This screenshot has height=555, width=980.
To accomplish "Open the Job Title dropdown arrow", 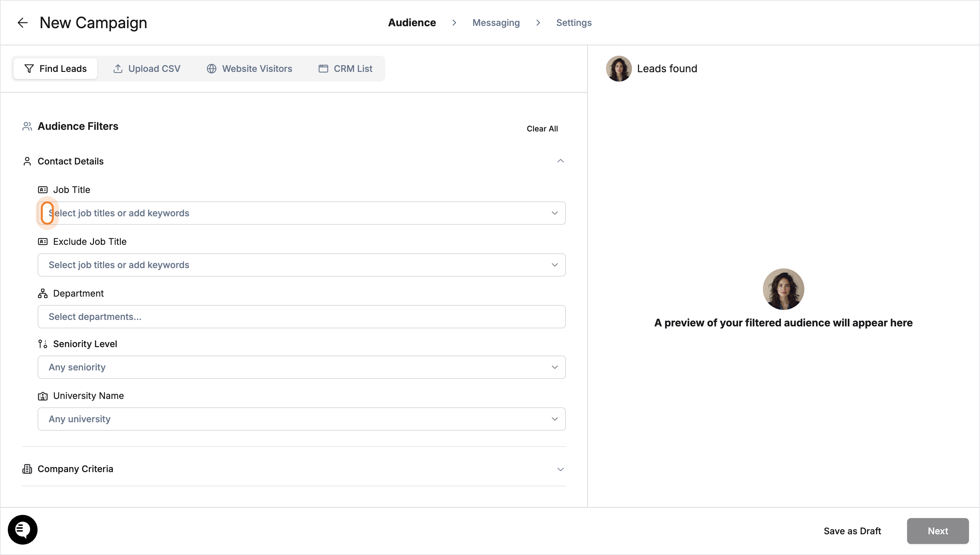I will coord(555,213).
